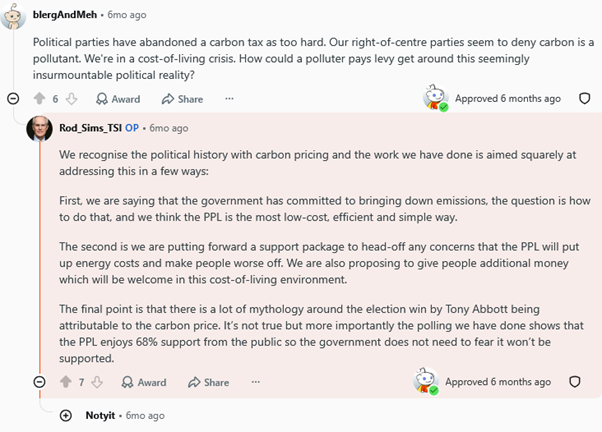Collapse blergAndMeh's comment thread
The image size is (602, 432).
pyautogui.click(x=13, y=99)
